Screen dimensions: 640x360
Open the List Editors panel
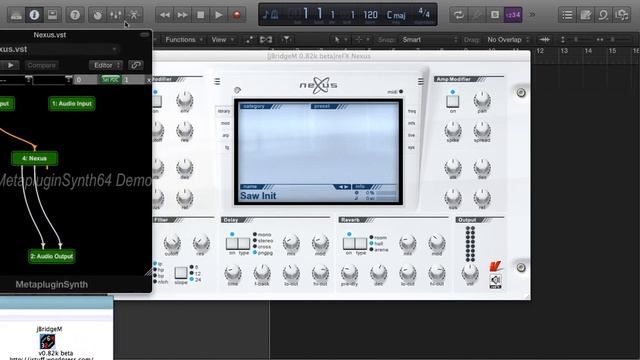pos(567,15)
